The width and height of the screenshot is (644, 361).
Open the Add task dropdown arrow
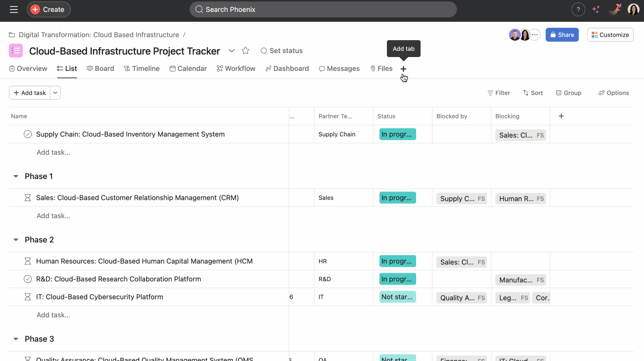[x=55, y=93]
